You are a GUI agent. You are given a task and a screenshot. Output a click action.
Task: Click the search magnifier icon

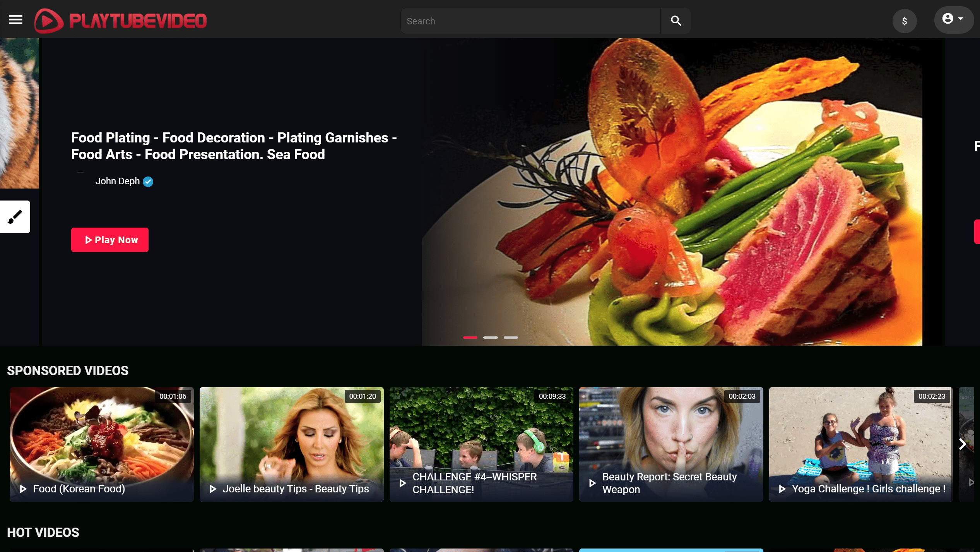point(676,20)
